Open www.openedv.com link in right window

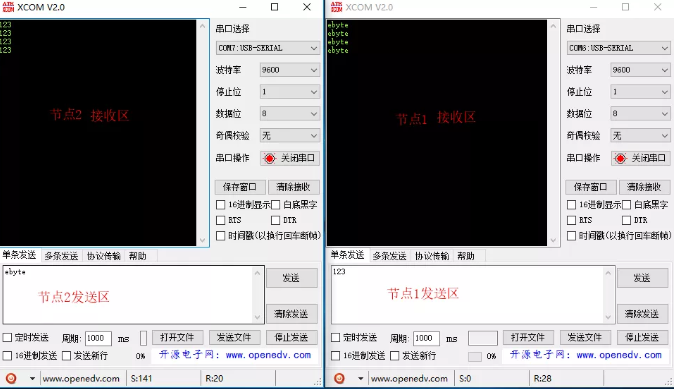pyautogui.click(x=619, y=355)
